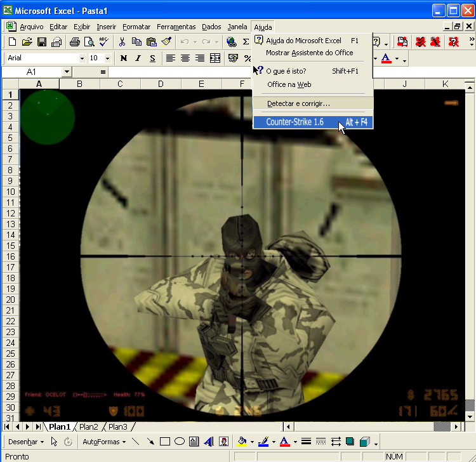
Task: Open Redo history dropdown arrow
Action: [217, 42]
